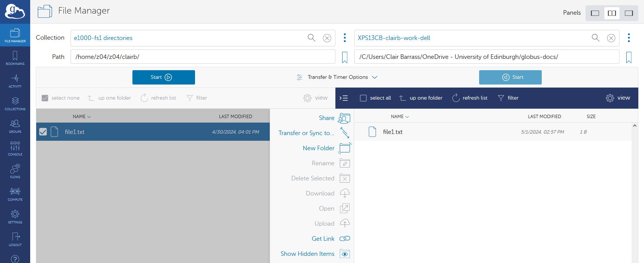Open the Compute section
644x263 pixels.
[x=15, y=194]
